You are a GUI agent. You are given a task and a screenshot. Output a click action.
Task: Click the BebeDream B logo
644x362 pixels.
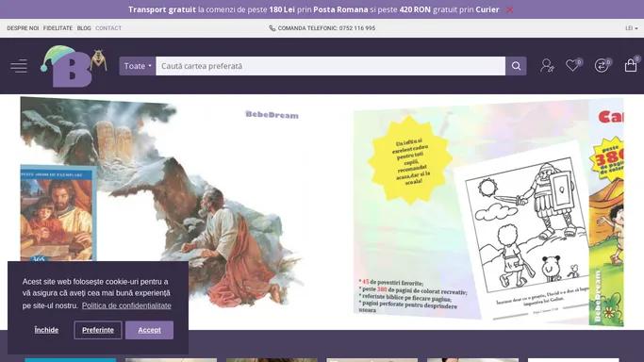[74, 66]
